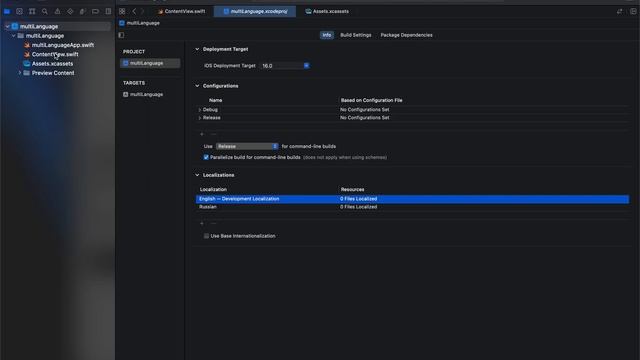Expand the Preview Content folder

coord(20,73)
